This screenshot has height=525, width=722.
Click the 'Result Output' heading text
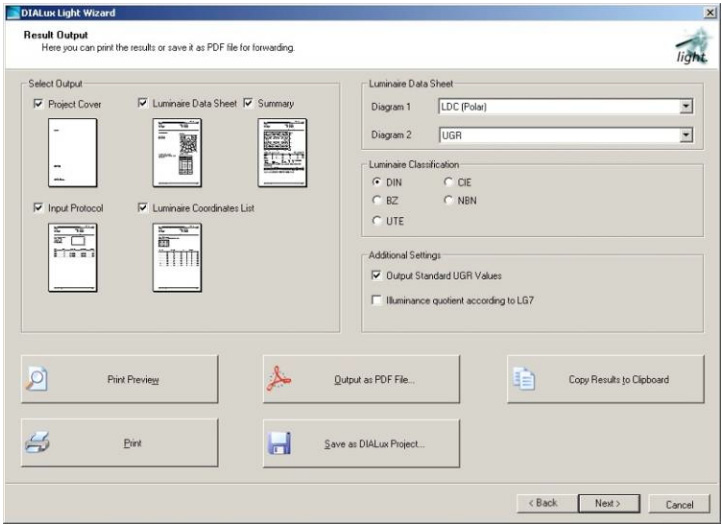(x=56, y=35)
